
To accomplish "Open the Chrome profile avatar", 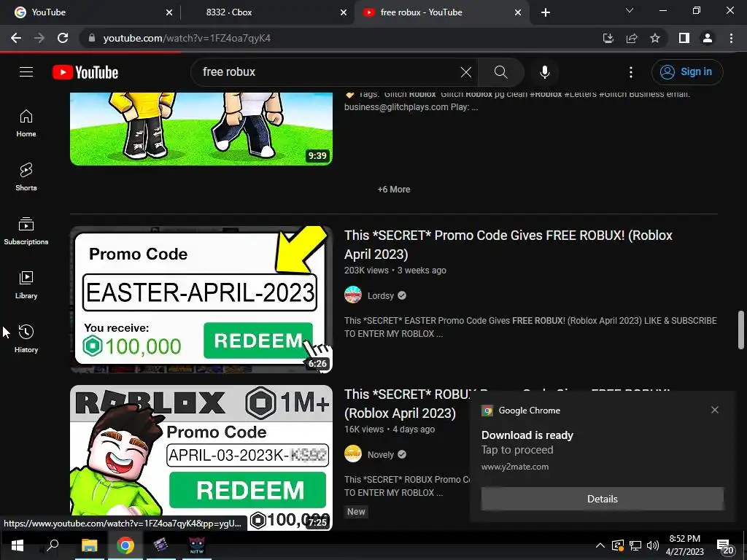I will click(x=708, y=38).
